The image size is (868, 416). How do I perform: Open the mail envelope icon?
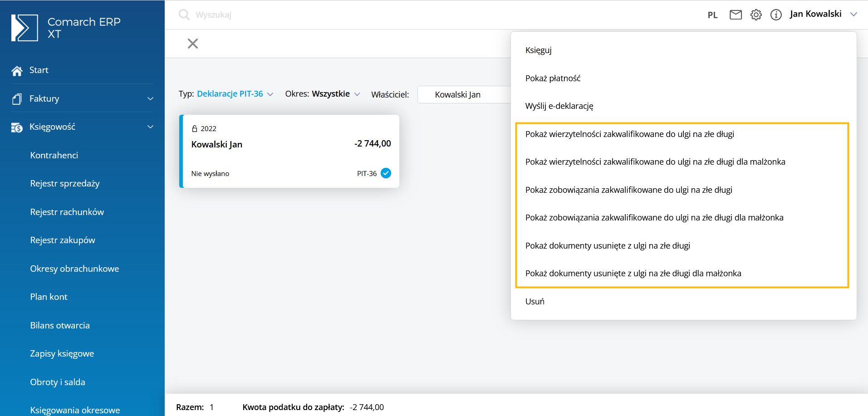pyautogui.click(x=736, y=15)
